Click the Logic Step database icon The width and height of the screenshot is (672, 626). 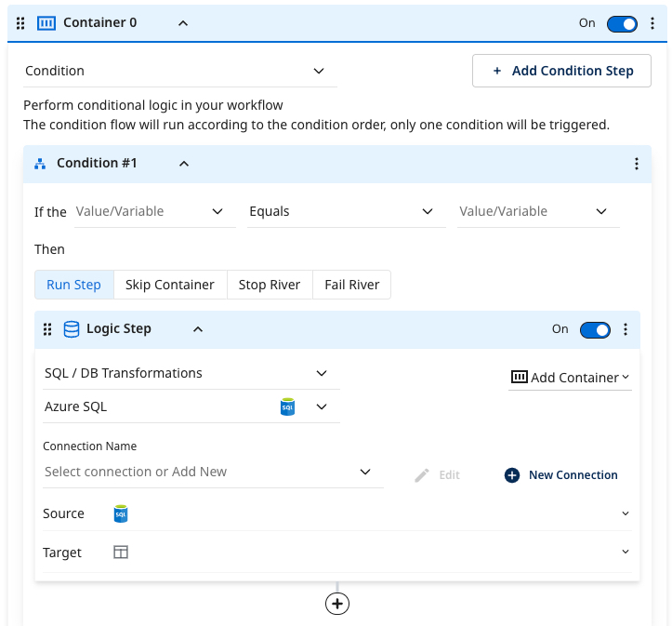[72, 329]
